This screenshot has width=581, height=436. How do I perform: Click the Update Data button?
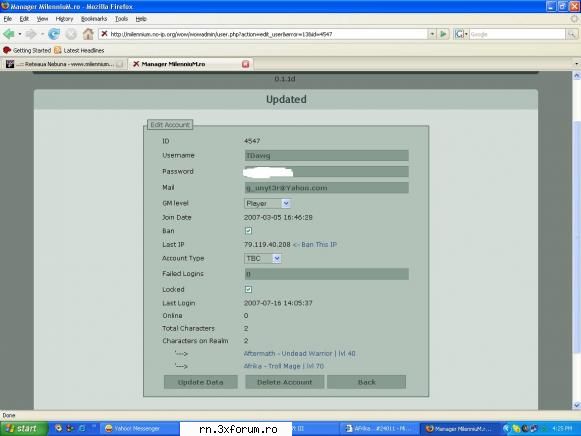pos(200,382)
